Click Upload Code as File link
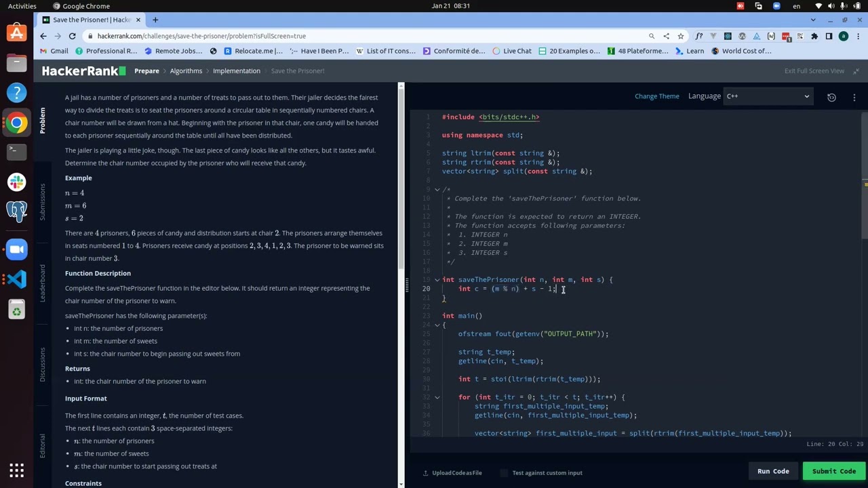868x488 pixels. point(457,472)
